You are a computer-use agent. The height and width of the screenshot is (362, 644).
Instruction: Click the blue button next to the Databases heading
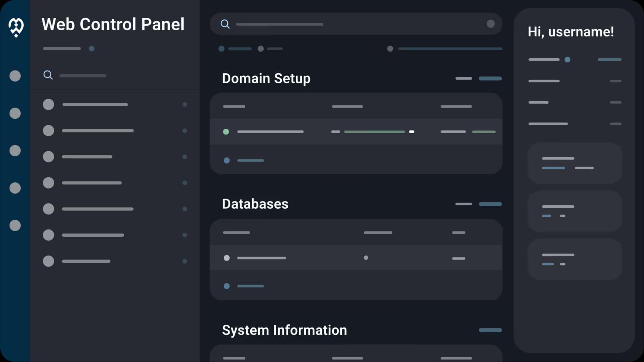(490, 204)
